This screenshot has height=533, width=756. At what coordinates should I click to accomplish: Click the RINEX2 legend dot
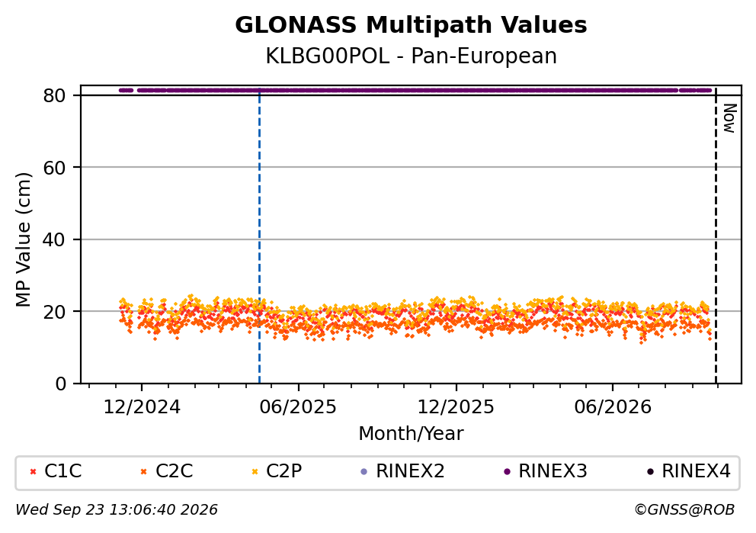364,472
